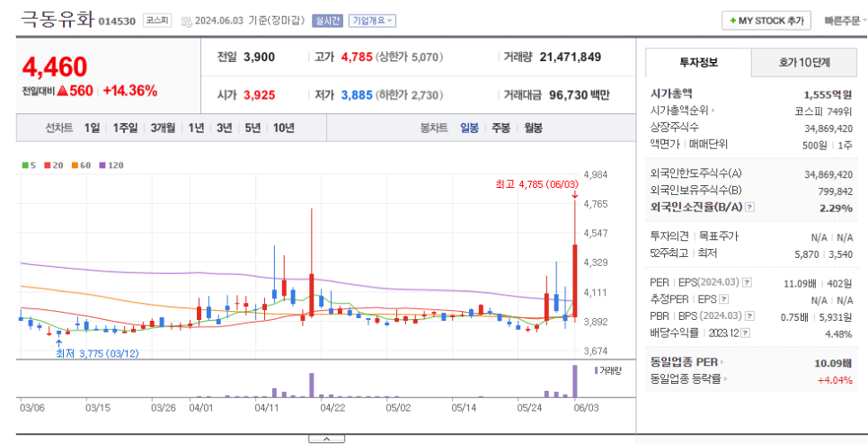868x444 pixels.
Task: Open the 시가총액순위 link
Action: click(683, 111)
